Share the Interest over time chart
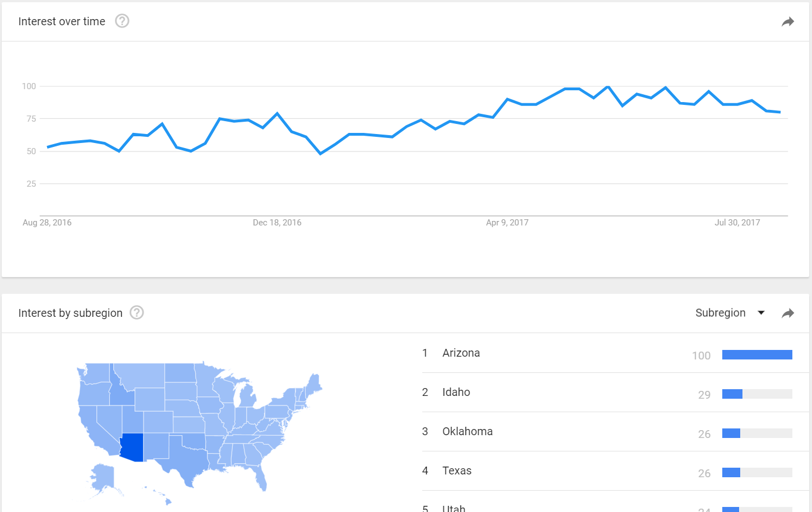This screenshot has height=512, width=812. coord(788,22)
